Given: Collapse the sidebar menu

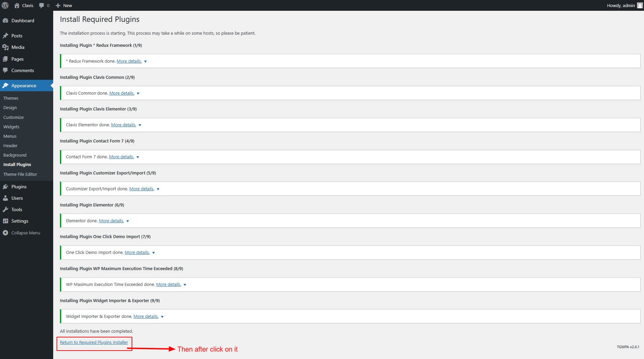Looking at the screenshot, I should 21,233.
